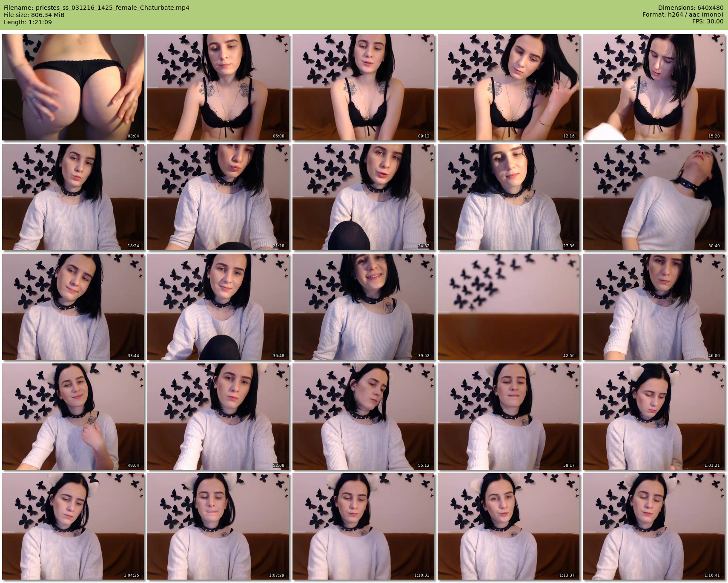
Task: Select the thumbnail marked 18:24
Action: [x=73, y=197]
